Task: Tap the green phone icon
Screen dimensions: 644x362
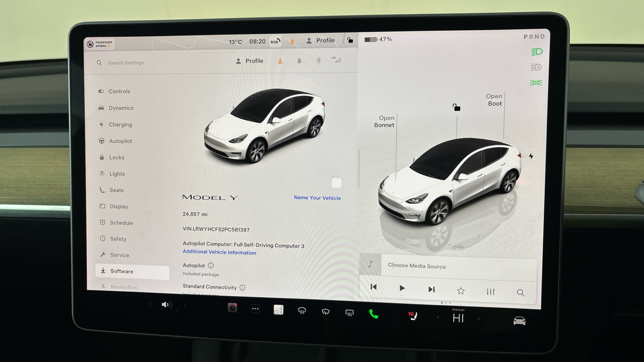Action: [373, 314]
